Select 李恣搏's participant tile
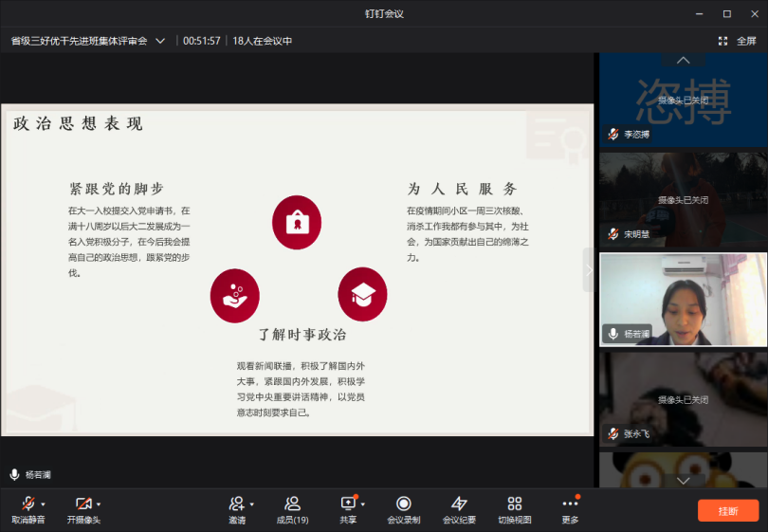Screen dimensions: 768x532 click(683, 101)
